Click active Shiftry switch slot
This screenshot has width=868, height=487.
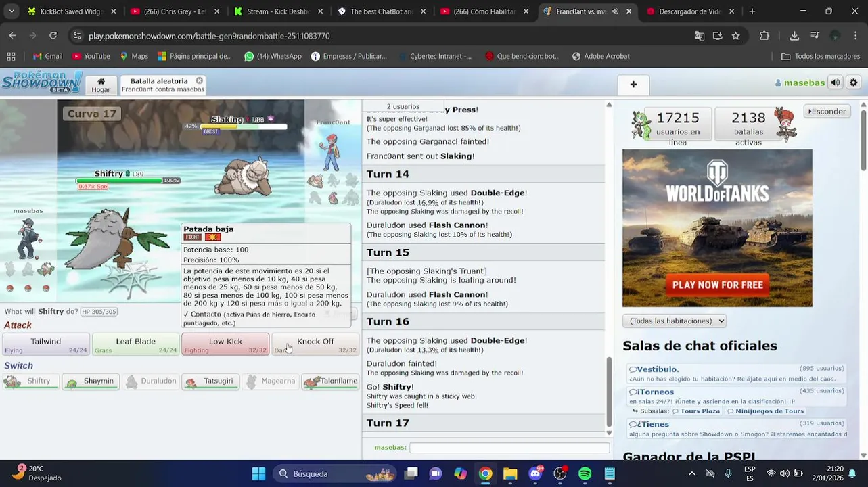(31, 381)
